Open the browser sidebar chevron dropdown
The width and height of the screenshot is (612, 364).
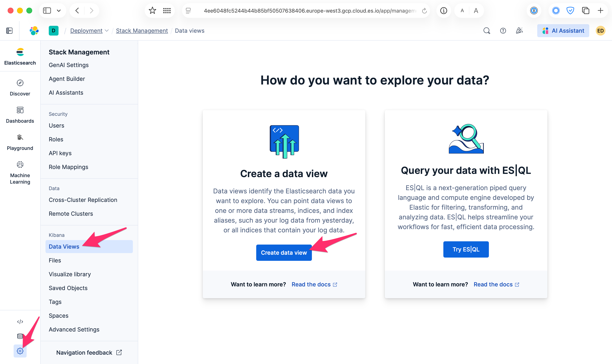[x=58, y=11]
